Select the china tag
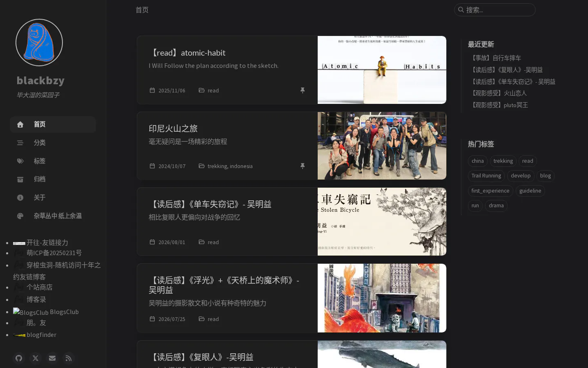 477,161
